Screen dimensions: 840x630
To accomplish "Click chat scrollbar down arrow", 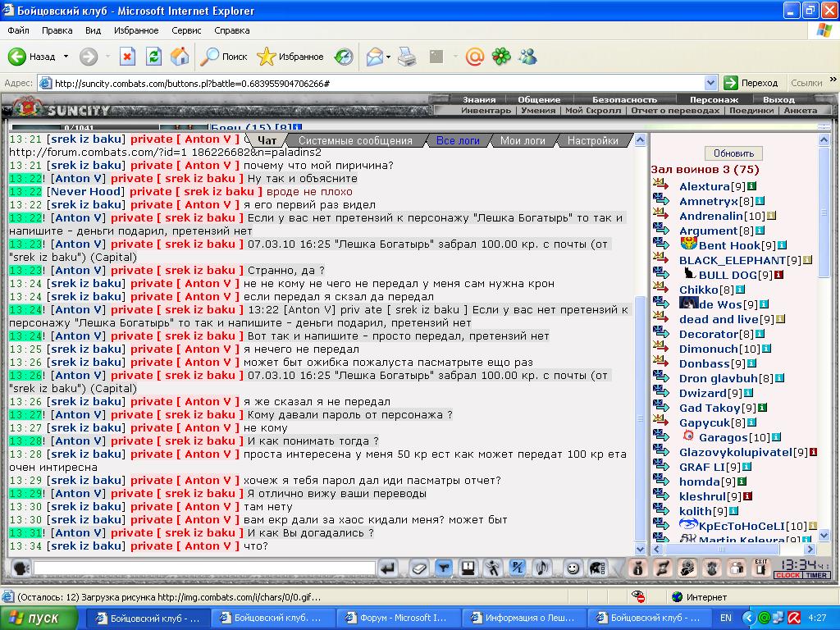I will click(x=640, y=549).
